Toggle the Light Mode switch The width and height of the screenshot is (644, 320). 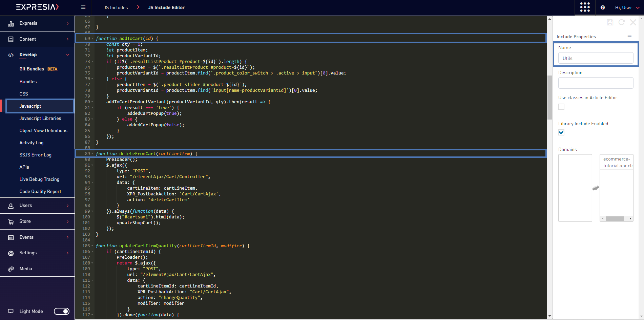[x=62, y=311]
